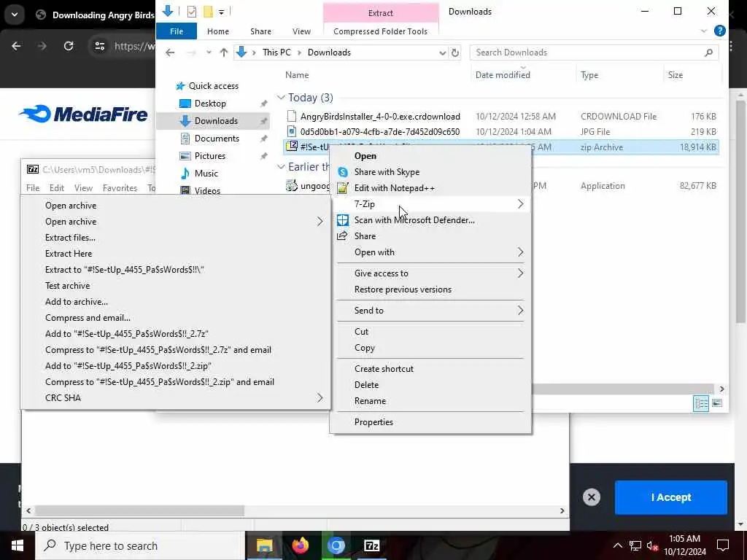Image resolution: width=747 pixels, height=560 pixels.
Task: Expand Send to submenu arrow
Action: tap(520, 311)
